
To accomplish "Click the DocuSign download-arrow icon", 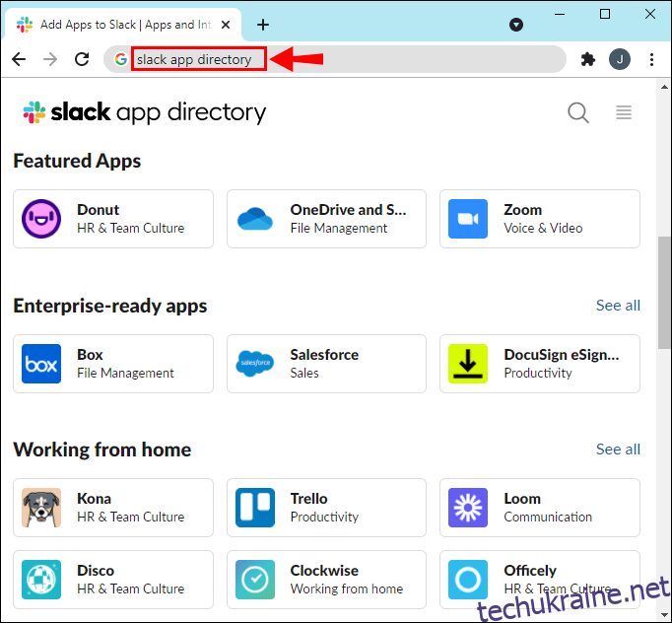I will click(468, 364).
